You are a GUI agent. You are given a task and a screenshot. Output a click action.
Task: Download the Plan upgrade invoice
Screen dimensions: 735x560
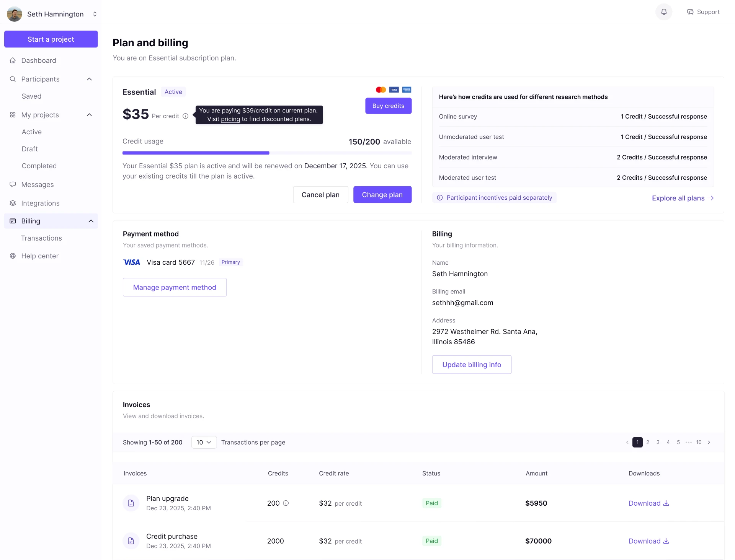point(648,503)
